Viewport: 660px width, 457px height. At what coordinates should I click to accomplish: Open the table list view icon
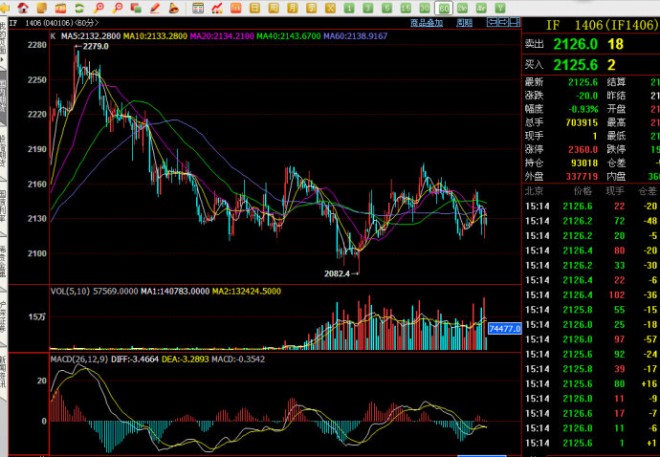click(x=199, y=7)
